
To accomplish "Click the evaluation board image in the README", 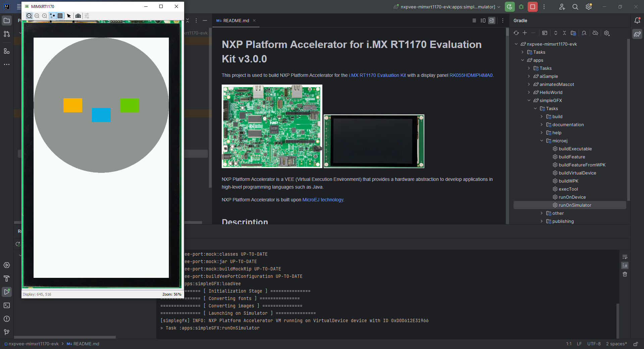I will [272, 126].
